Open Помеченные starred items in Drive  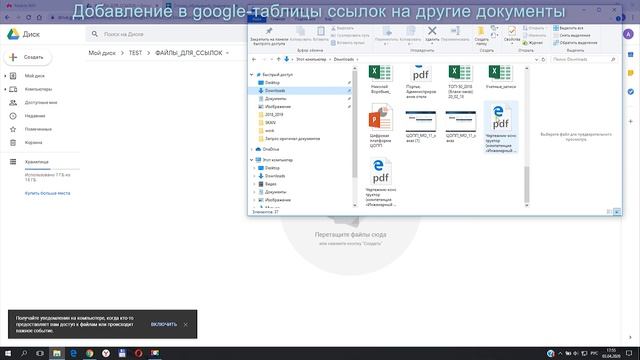click(38, 129)
